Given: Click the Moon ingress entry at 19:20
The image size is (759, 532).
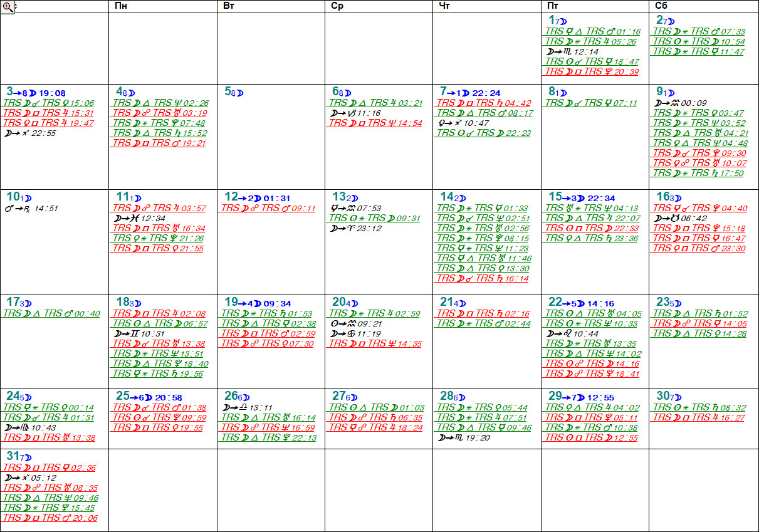Looking at the screenshot, I should click(464, 438).
